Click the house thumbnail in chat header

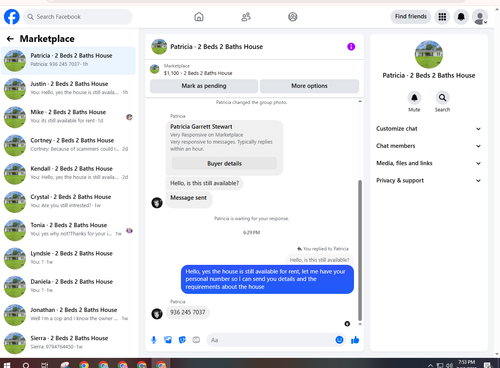click(159, 47)
